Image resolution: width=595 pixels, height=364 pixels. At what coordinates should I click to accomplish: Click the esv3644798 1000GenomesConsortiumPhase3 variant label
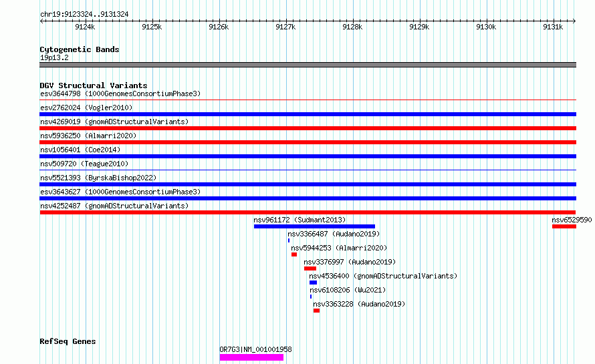click(x=120, y=94)
